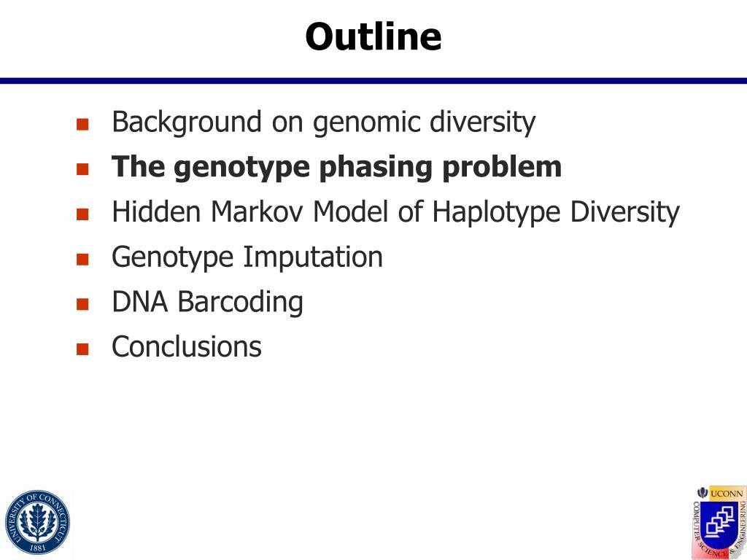
Task: Select the DNA Barcoding line
Action: 207,302
